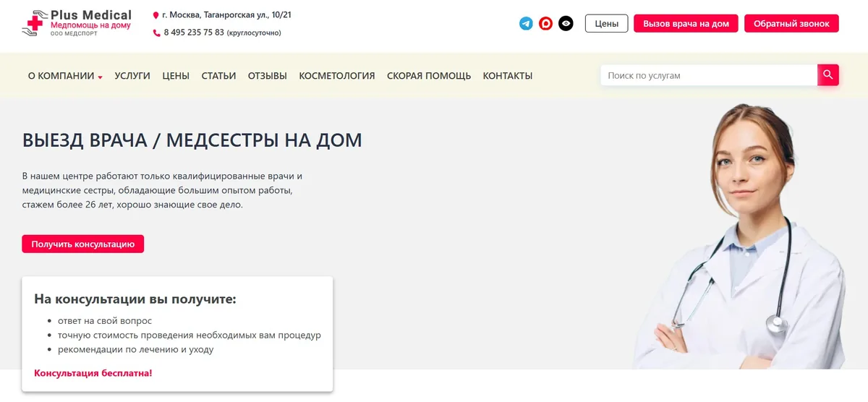This screenshot has width=868, height=402.
Task: Click the list item ответ на свой вопрос
Action: (105, 320)
